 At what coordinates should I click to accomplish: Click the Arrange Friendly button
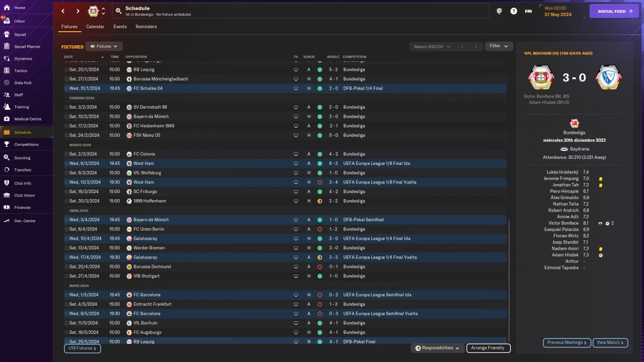coord(489,348)
